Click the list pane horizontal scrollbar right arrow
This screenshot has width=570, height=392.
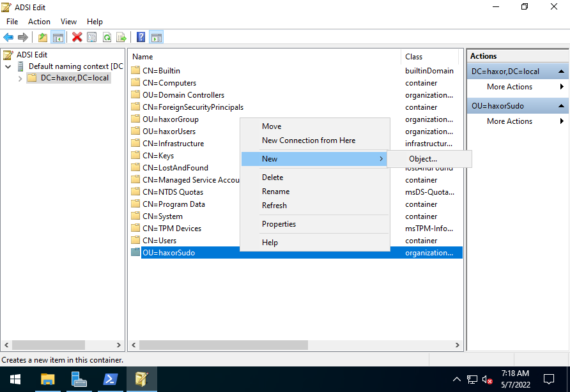(458, 345)
